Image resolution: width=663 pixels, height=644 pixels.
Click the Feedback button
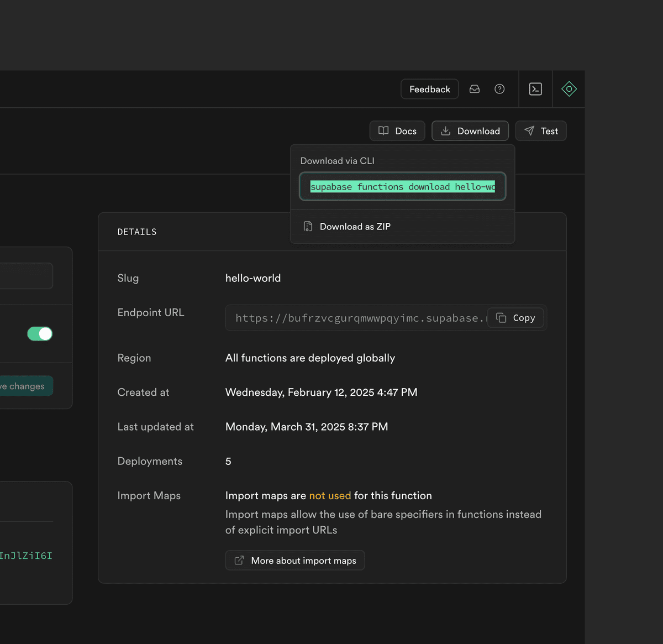point(429,88)
